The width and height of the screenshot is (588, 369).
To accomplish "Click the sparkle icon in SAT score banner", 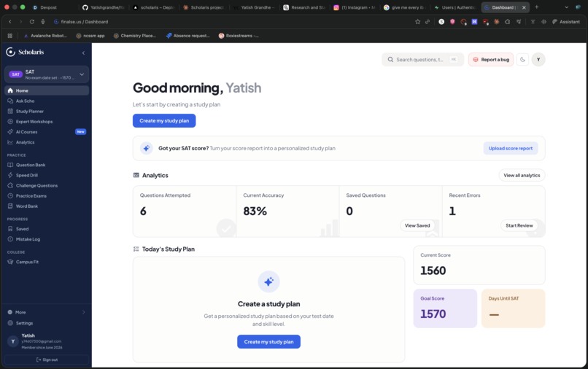I will [x=146, y=148].
